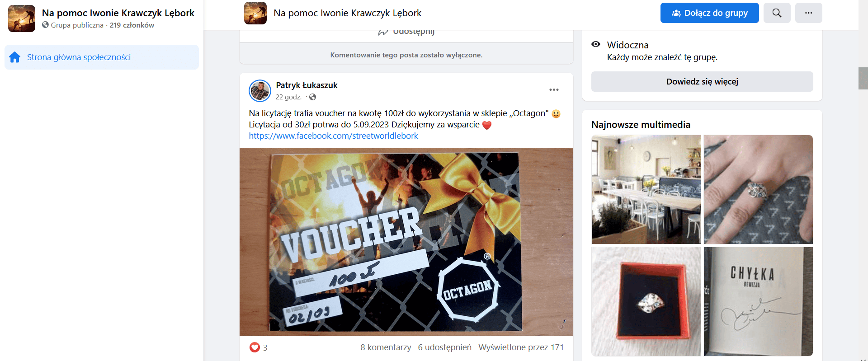The image size is (868, 361).
Task: Click the heart reaction icon
Action: coord(255,347)
